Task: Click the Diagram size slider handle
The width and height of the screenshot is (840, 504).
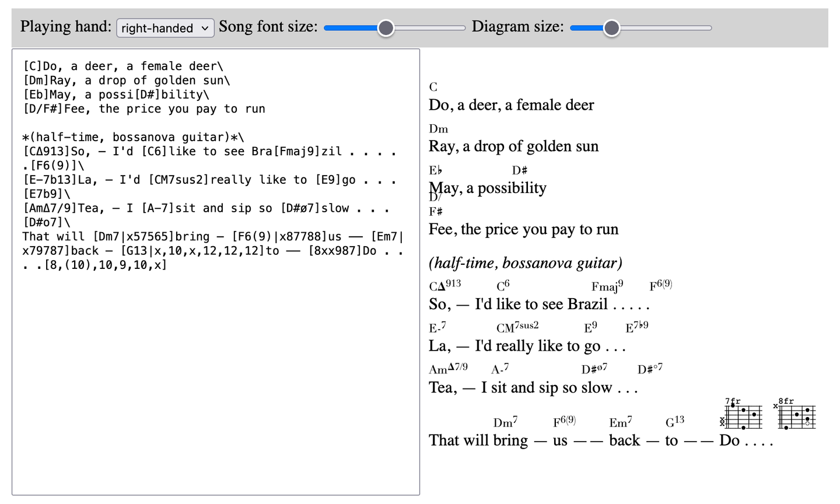Action: (x=611, y=27)
